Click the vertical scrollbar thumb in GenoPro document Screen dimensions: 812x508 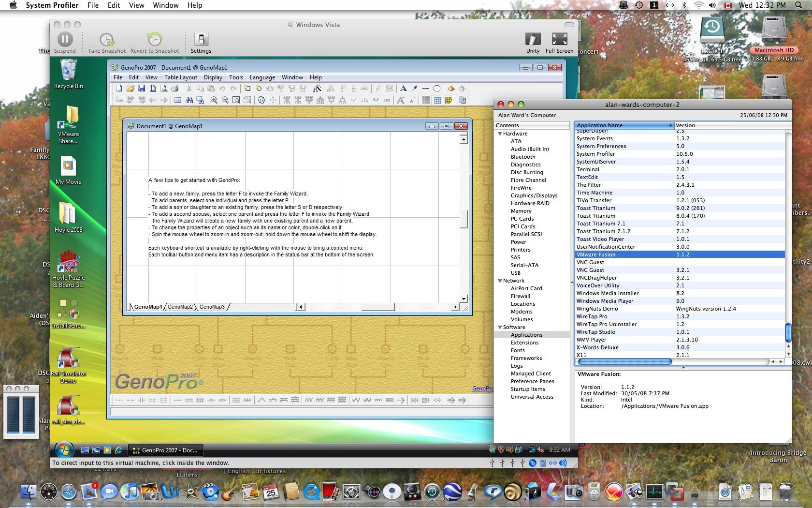click(464, 219)
